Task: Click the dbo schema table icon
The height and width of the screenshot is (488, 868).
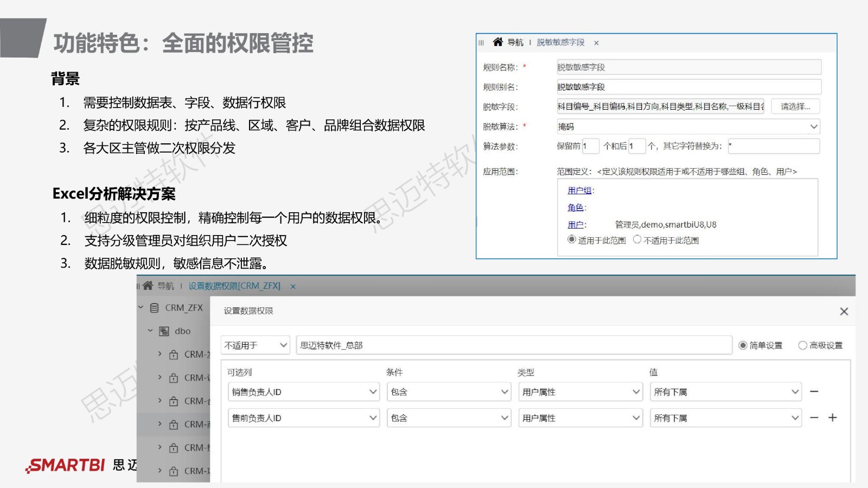Action: pyautogui.click(x=164, y=331)
